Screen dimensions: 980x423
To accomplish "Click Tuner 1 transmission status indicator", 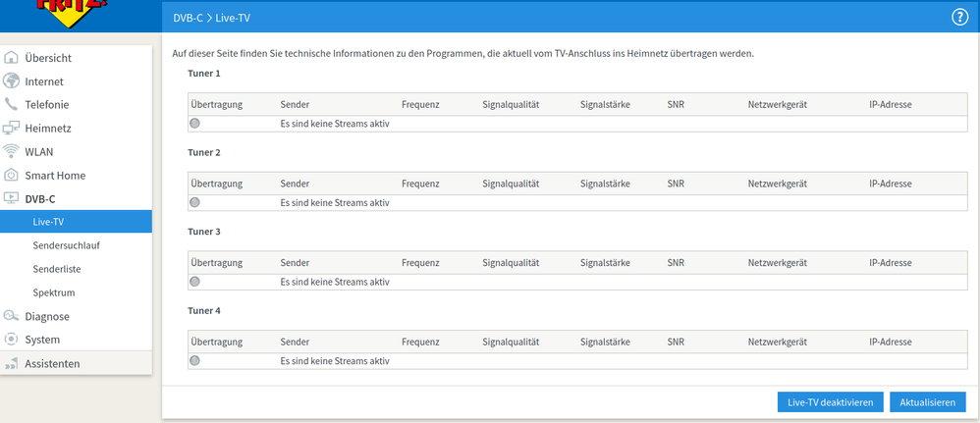I will pyautogui.click(x=194, y=124).
